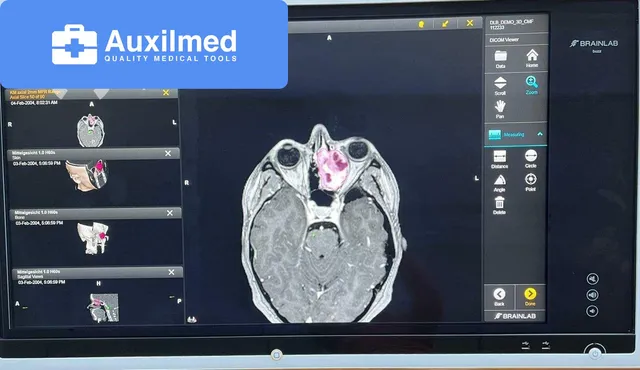The width and height of the screenshot is (640, 370).
Task: Select the Zoom magnifier tool
Action: coord(531,86)
